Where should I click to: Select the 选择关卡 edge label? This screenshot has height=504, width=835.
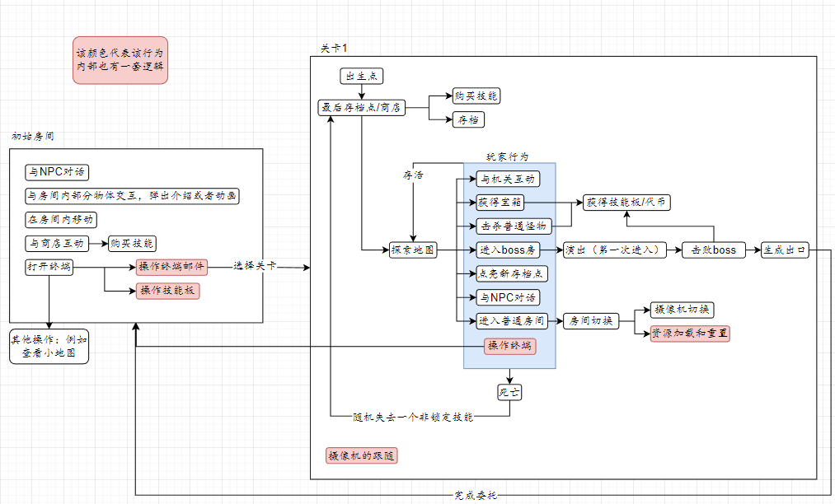click(255, 265)
